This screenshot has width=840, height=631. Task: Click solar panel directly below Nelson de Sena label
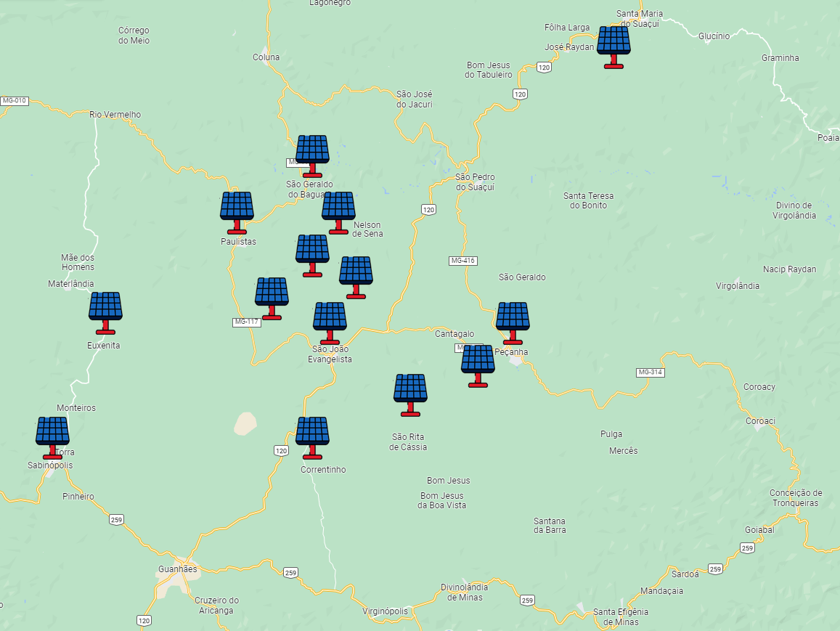pos(356,275)
